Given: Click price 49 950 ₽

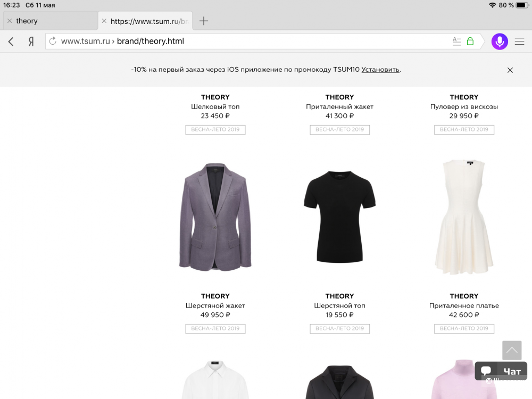Looking at the screenshot, I should 215,315.
